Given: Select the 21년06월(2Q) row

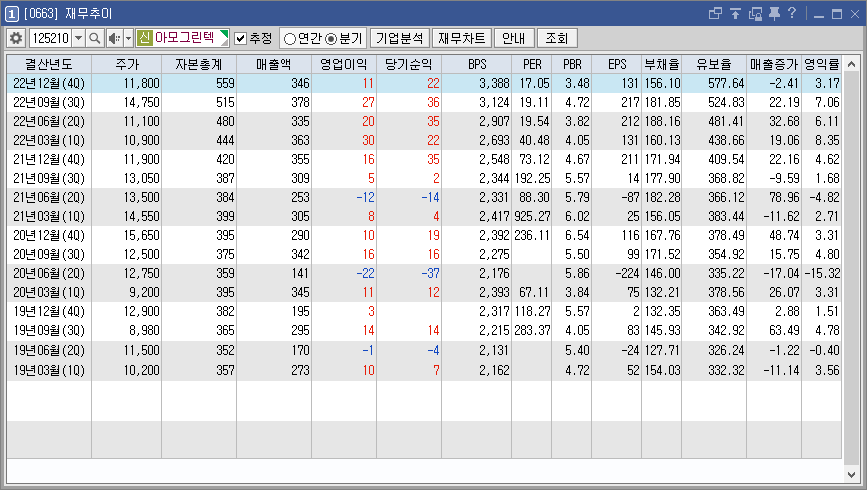Looking at the screenshot, I should point(424,197).
